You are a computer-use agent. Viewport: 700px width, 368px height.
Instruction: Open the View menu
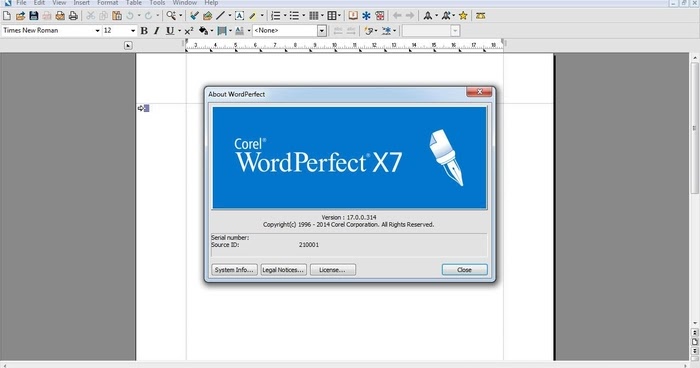tap(59, 3)
